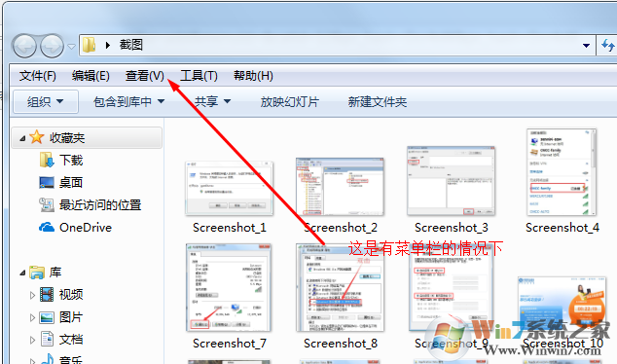
Task: Open the 组织 dropdown button
Action: coord(45,102)
